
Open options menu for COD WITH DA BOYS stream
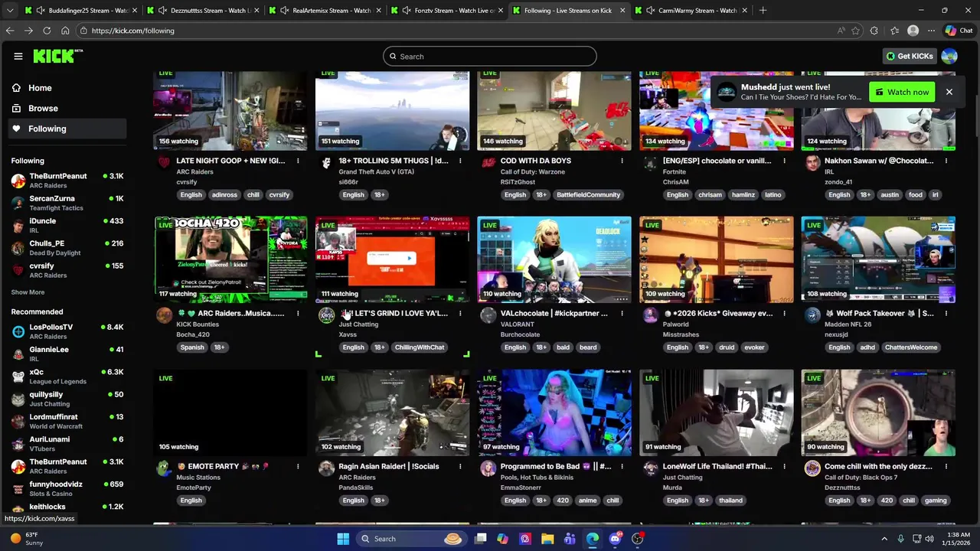pos(622,161)
